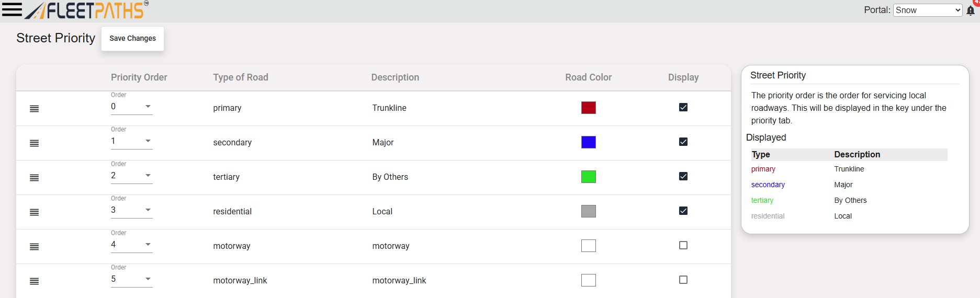Click the notification bell icon

(970, 10)
